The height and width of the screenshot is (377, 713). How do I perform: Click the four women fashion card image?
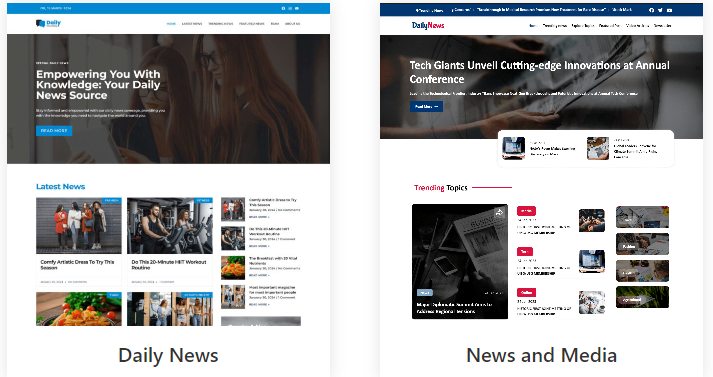pos(79,226)
